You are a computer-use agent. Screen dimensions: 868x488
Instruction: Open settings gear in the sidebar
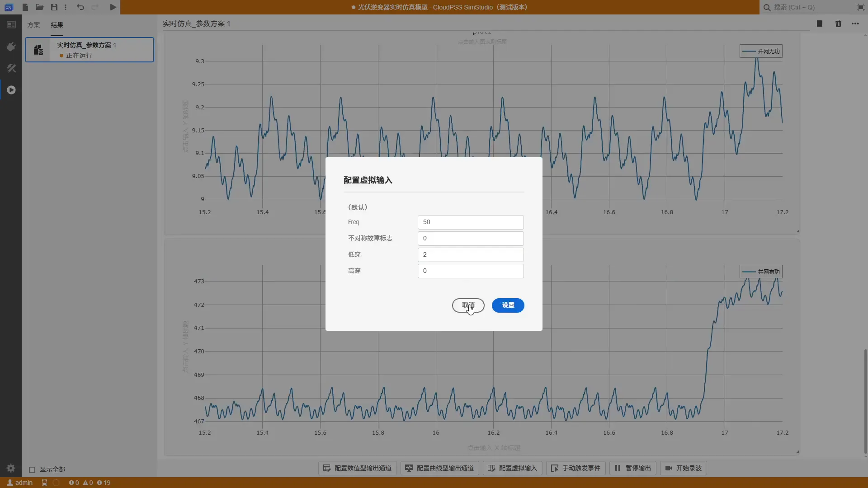(x=11, y=468)
